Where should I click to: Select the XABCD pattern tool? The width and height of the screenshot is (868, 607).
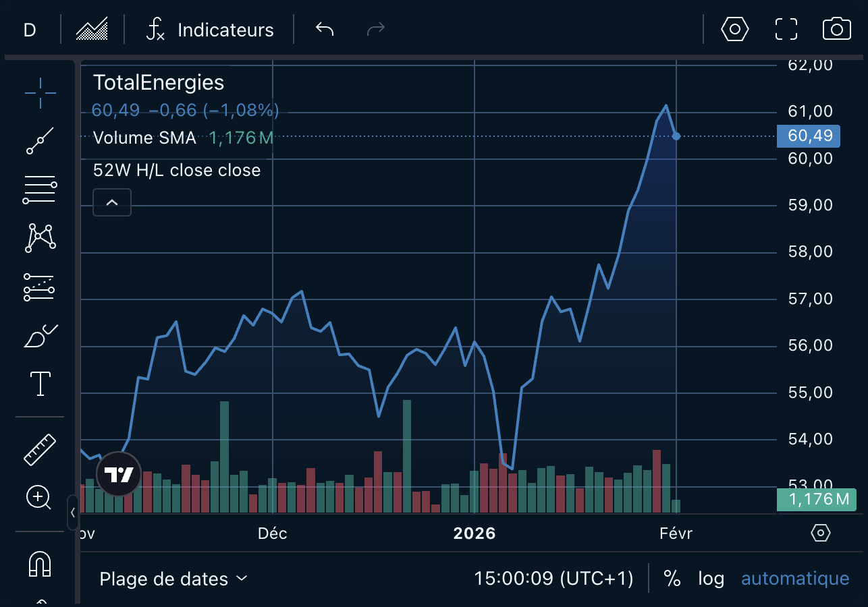click(x=39, y=237)
